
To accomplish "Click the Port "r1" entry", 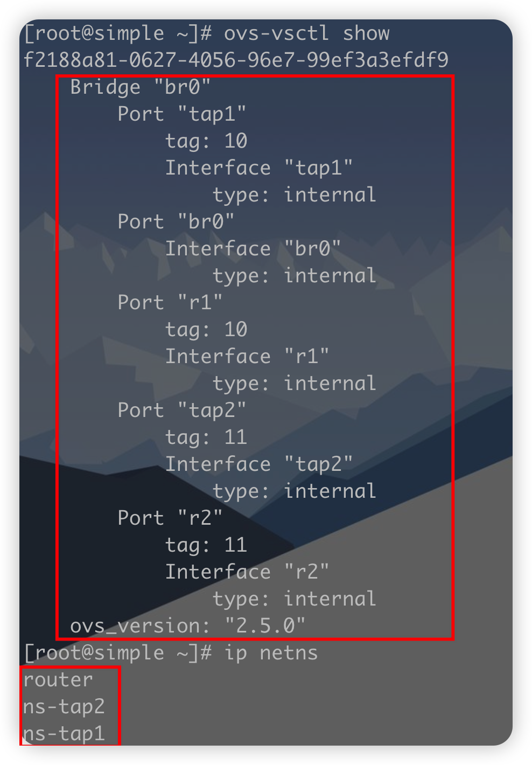I will click(170, 302).
